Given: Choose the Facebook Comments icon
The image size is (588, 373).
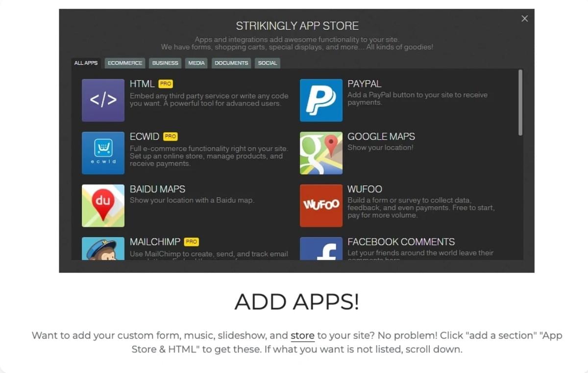Looking at the screenshot, I should pos(321,249).
